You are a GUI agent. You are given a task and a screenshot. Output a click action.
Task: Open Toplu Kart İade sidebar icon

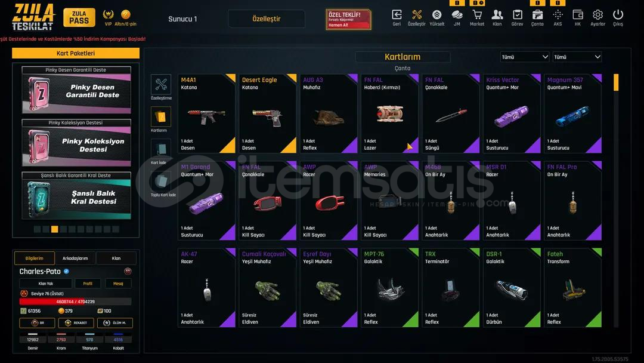coord(160,181)
